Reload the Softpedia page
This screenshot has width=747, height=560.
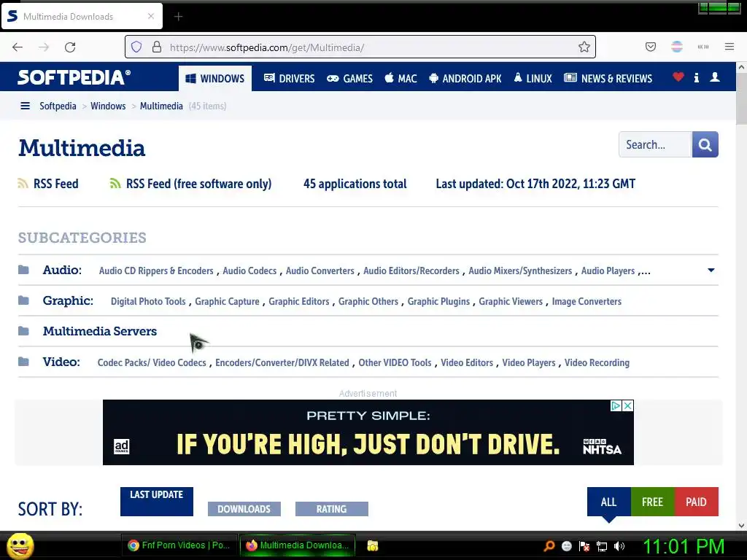click(x=70, y=47)
